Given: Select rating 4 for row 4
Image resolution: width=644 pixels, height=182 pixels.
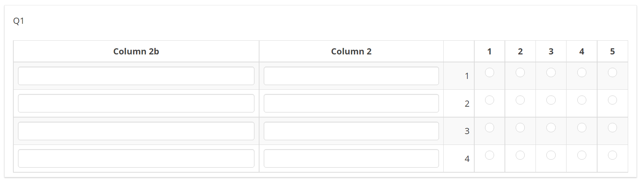Looking at the screenshot, I should 582,155.
